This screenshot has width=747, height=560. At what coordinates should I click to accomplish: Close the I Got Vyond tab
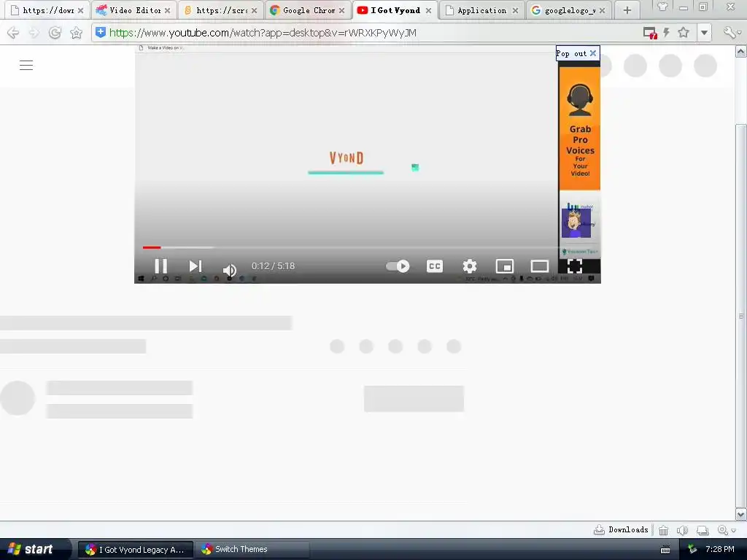[428, 10]
